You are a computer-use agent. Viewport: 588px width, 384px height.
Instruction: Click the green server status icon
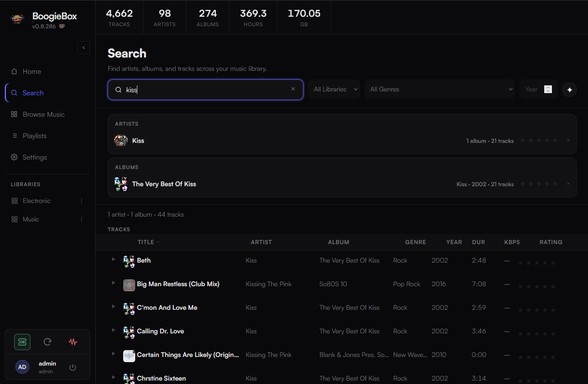22,342
